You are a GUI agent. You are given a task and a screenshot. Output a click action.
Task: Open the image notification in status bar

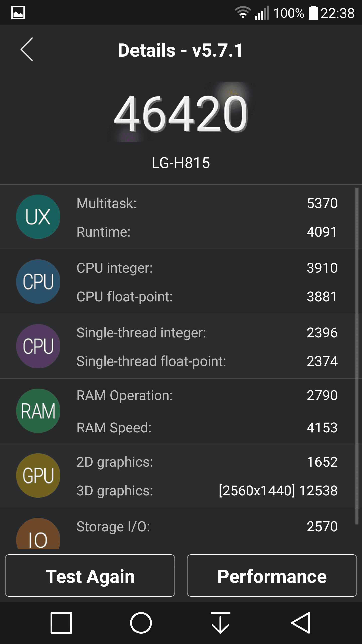click(18, 13)
